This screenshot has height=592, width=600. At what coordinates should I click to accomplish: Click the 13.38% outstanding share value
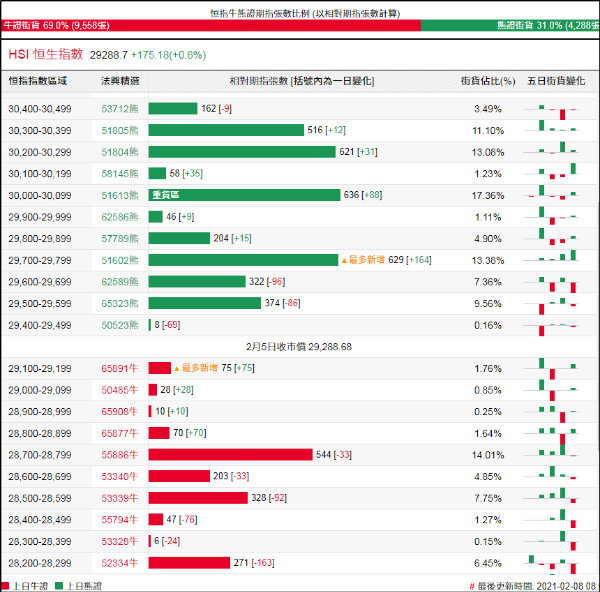tap(488, 260)
